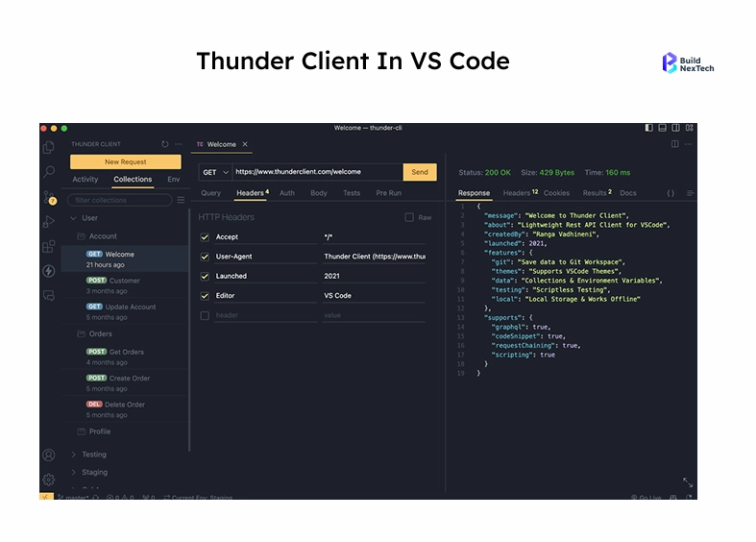Open the GET method dropdown
Screen dimensions: 756x542
[215, 172]
